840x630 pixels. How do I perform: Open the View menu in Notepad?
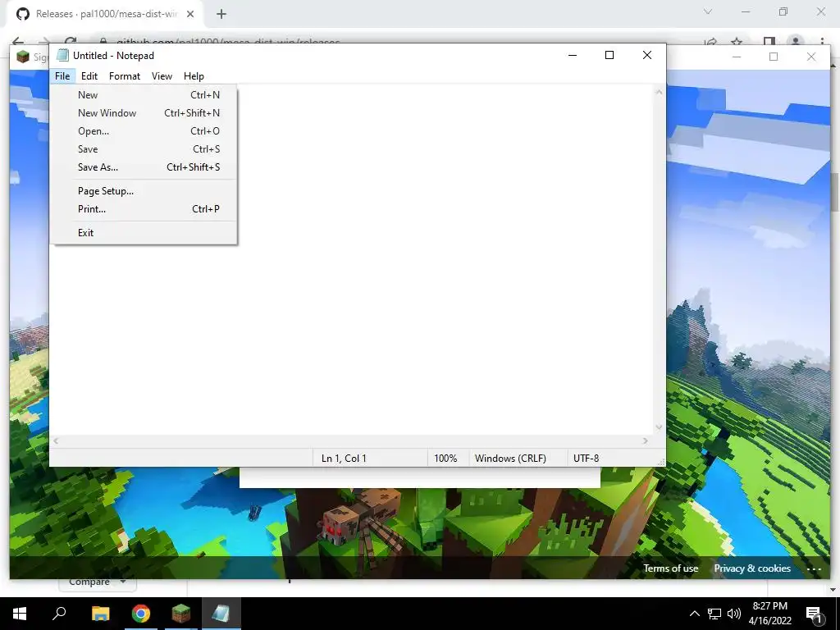point(162,76)
